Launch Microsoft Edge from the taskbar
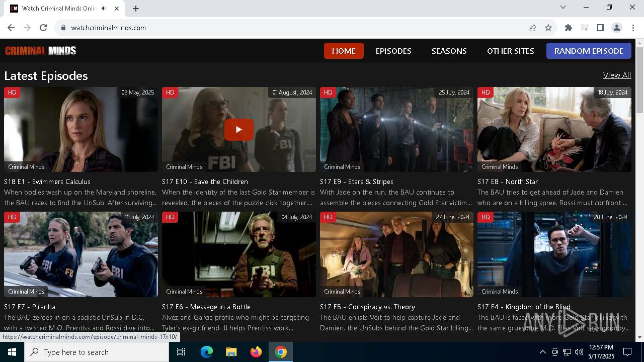The height and width of the screenshot is (362, 644). pyautogui.click(x=207, y=352)
